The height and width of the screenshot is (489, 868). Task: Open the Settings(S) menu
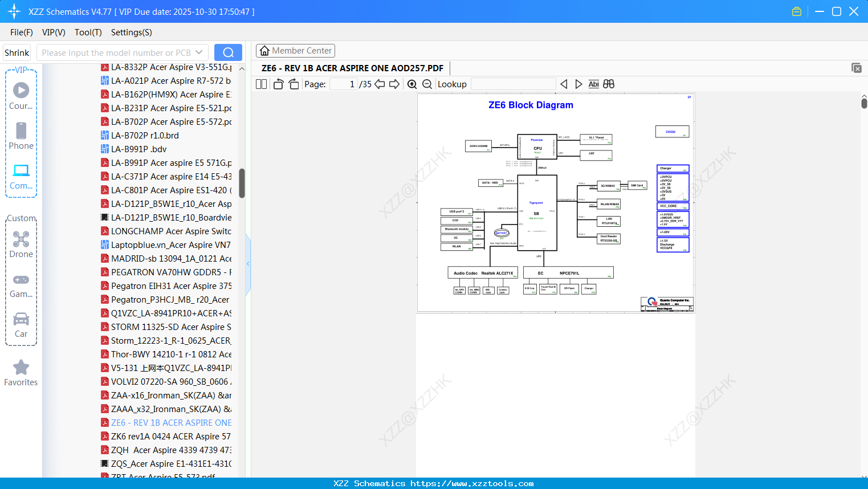click(x=132, y=32)
